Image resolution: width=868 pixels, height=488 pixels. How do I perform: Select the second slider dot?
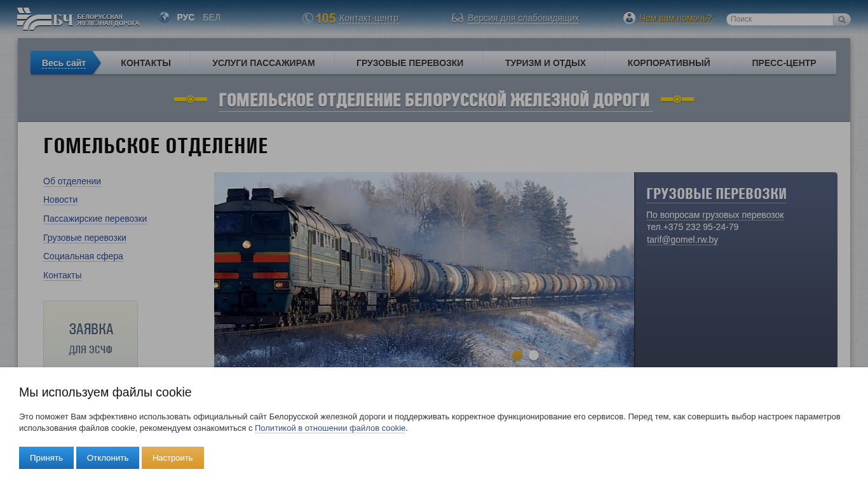tap(534, 355)
